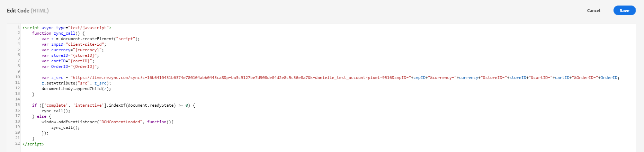Image resolution: width=644 pixels, height=152 pixels.
Task: Click the document.createElement("script") line
Action: [x=100, y=39]
